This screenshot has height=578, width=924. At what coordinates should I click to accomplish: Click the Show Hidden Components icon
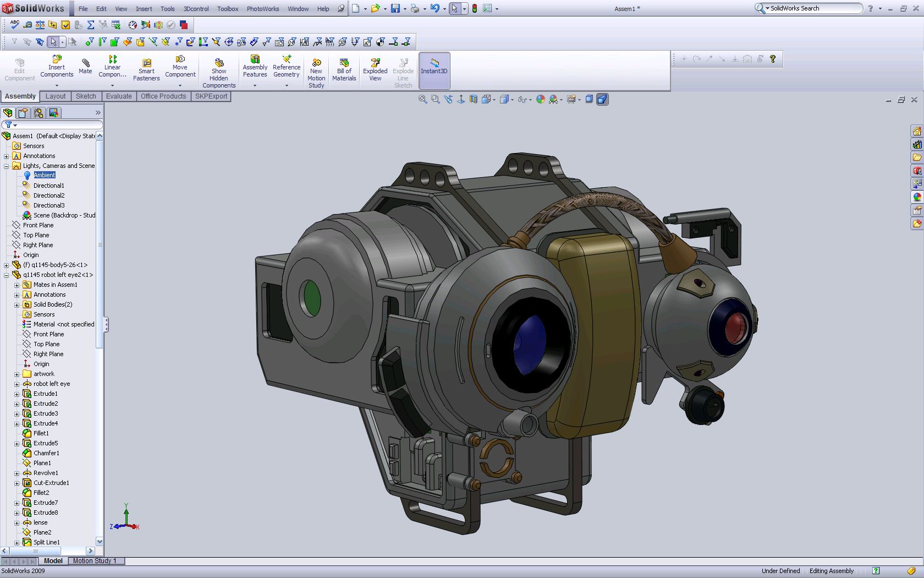pyautogui.click(x=219, y=73)
